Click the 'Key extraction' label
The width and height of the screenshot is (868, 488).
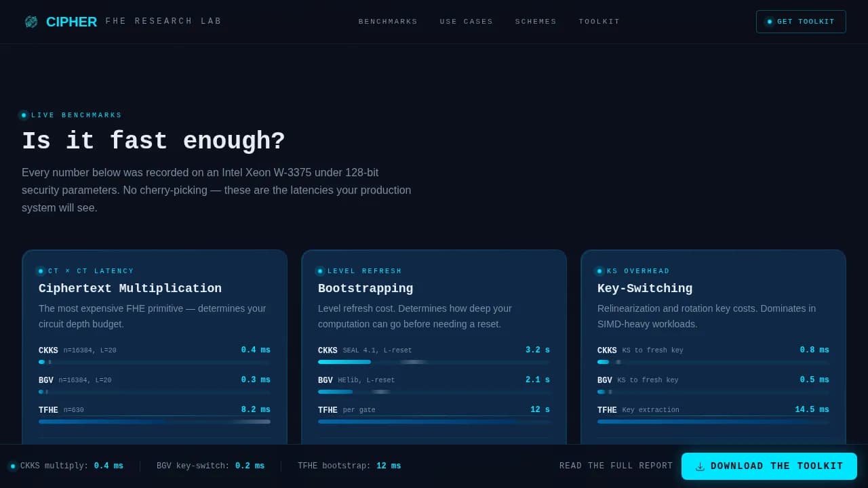pyautogui.click(x=651, y=411)
